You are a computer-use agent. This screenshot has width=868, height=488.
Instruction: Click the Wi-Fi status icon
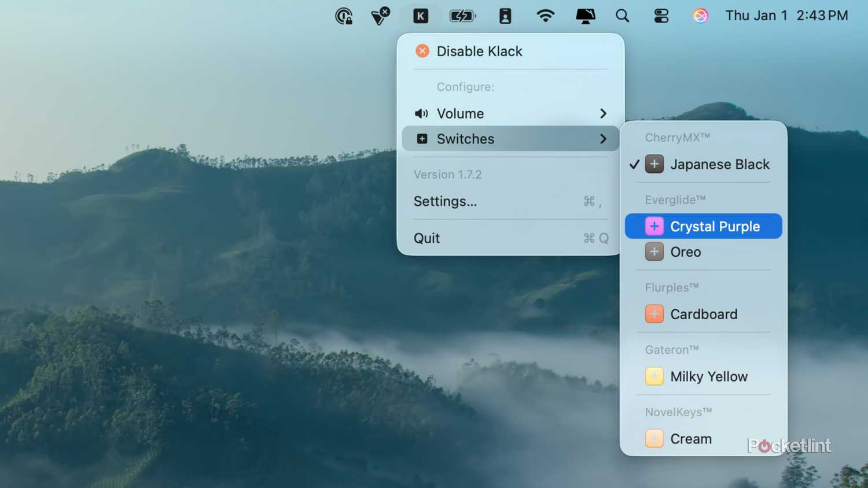[545, 16]
